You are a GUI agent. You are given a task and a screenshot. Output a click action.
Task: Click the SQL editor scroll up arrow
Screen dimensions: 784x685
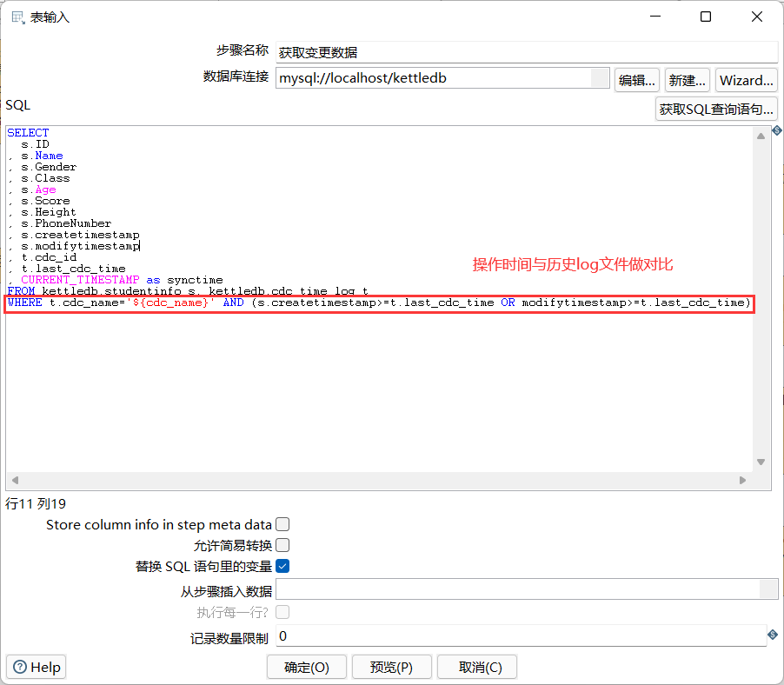tap(761, 136)
